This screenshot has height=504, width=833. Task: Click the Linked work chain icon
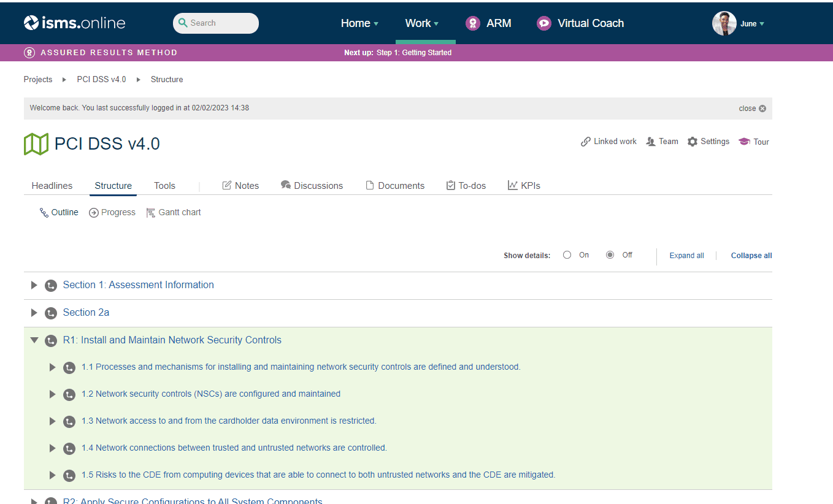pyautogui.click(x=586, y=142)
